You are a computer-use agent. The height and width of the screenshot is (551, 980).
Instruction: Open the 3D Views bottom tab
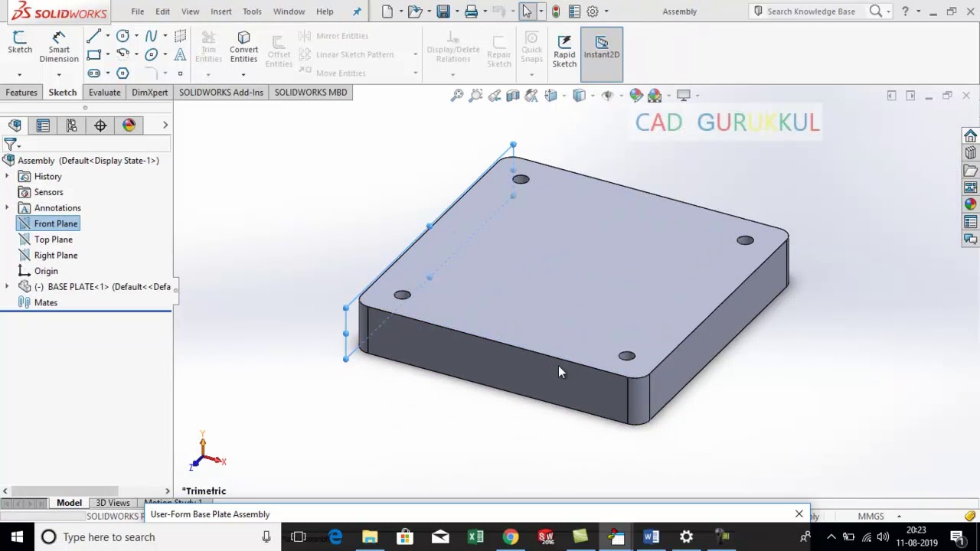[113, 503]
